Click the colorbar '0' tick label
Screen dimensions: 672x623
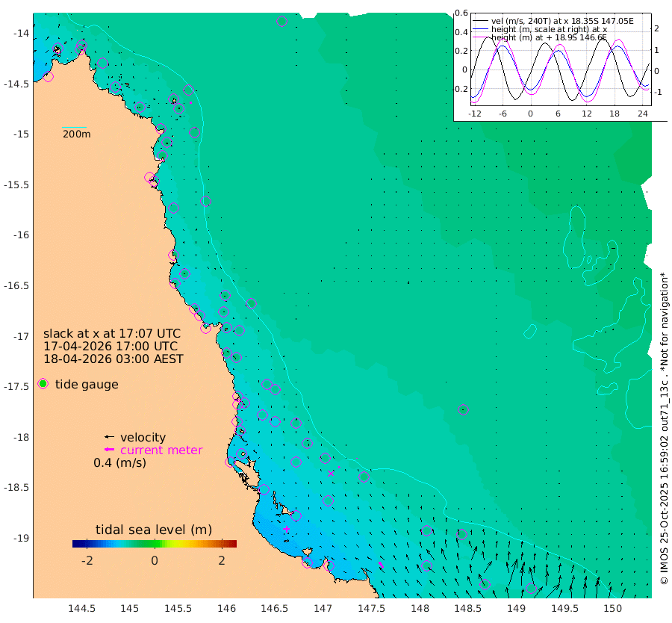click(x=155, y=561)
